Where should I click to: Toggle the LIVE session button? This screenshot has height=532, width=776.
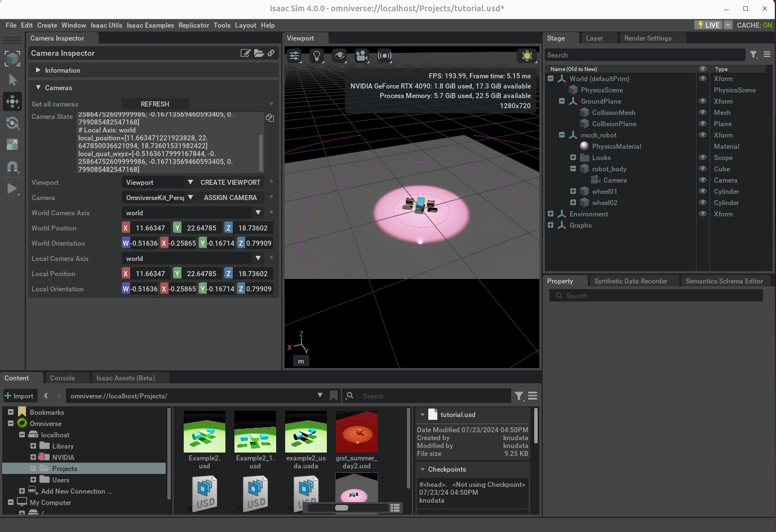708,25
